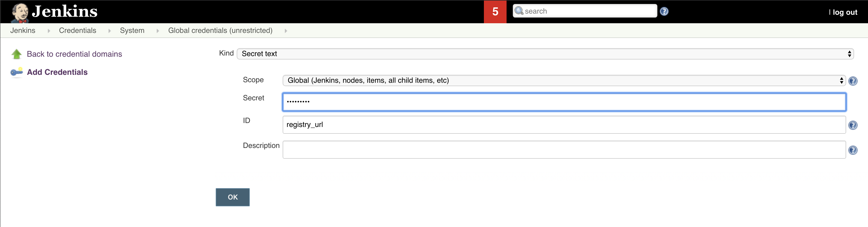Screen dimensions: 868x227
Task: Open the red notification badge showing 5
Action: pyautogui.click(x=495, y=12)
